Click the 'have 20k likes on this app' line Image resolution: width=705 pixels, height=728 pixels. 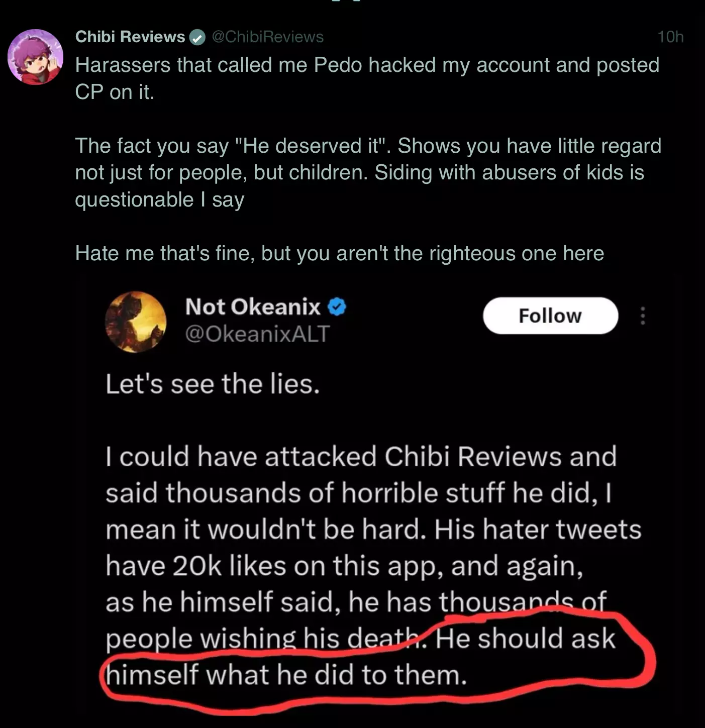[x=344, y=566]
